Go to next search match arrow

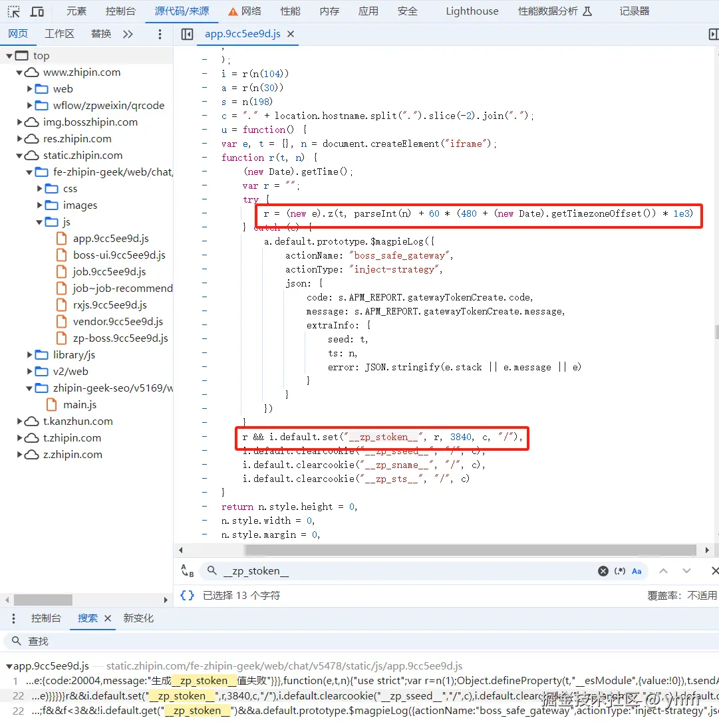[x=686, y=571]
